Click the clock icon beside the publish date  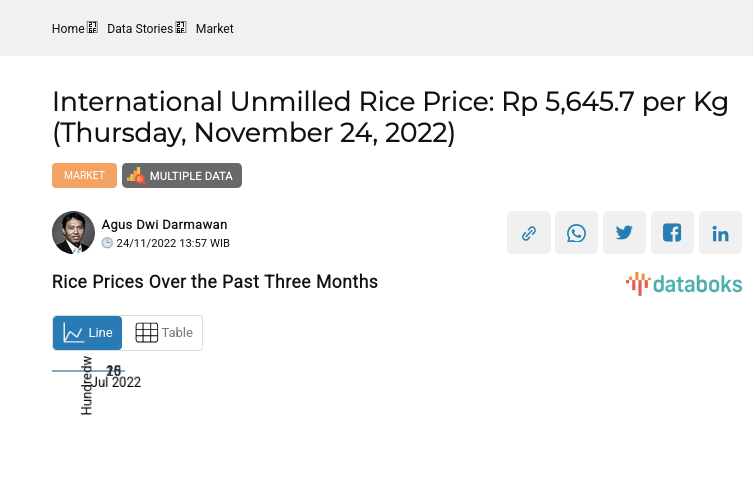coord(108,243)
